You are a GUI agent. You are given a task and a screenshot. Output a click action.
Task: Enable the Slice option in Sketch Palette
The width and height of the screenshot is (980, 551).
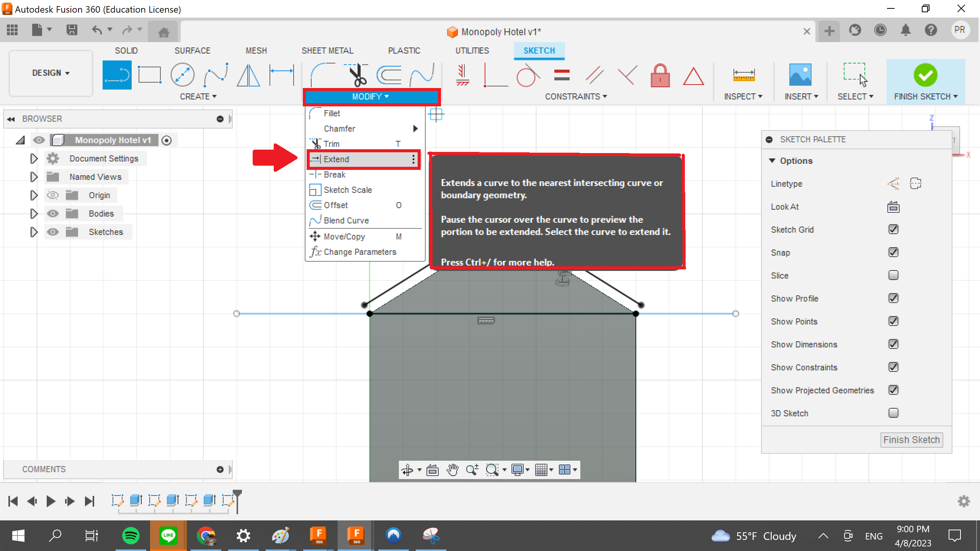pos(893,275)
